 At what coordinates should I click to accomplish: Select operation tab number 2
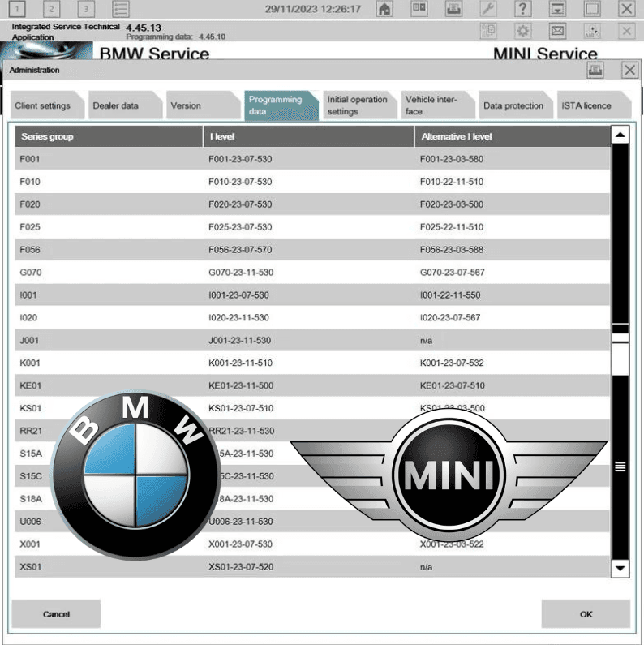pyautogui.click(x=51, y=9)
